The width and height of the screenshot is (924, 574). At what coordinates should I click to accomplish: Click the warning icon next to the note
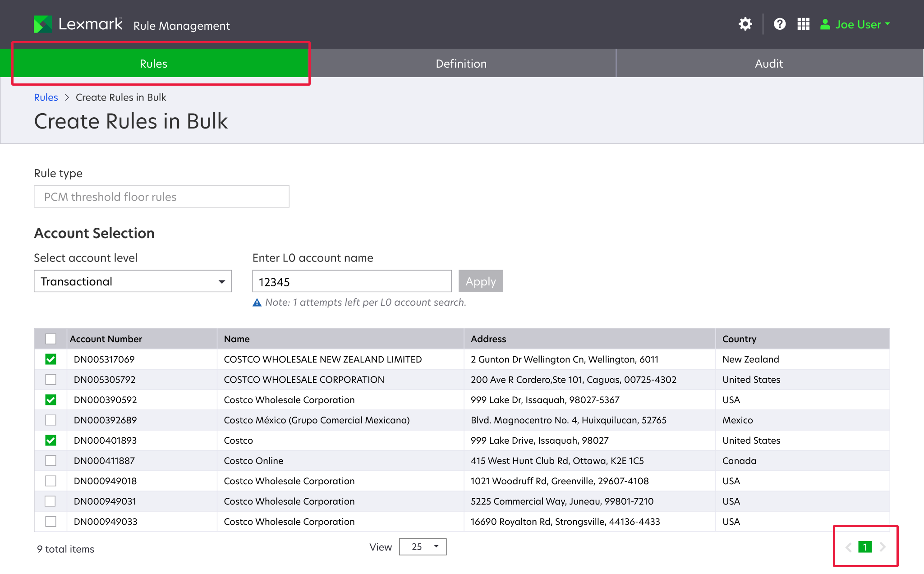click(x=257, y=303)
